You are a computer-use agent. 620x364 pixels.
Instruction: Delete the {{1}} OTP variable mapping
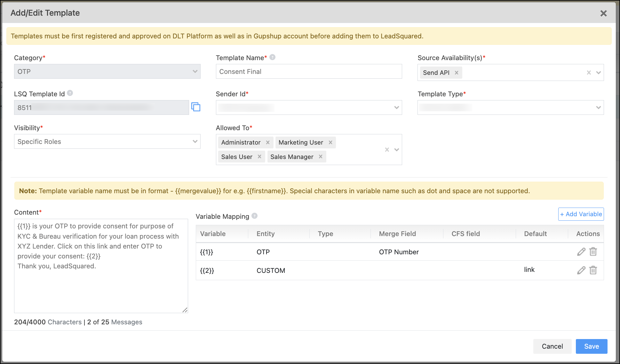(593, 252)
